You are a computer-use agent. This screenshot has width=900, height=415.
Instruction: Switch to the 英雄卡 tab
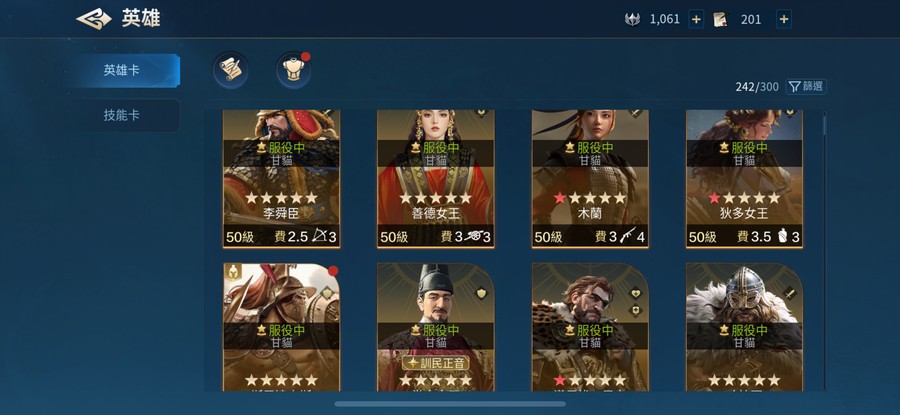[x=122, y=71]
